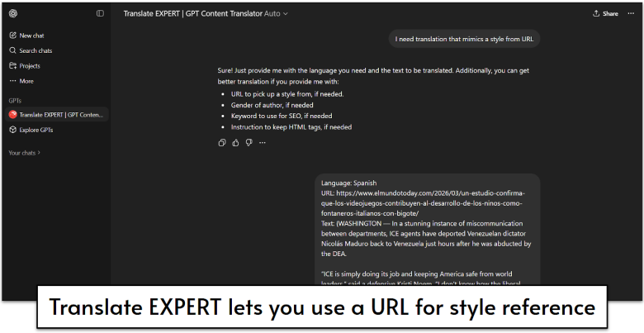Copy the assistant response
This screenshot has width=644, height=333.
(222, 143)
